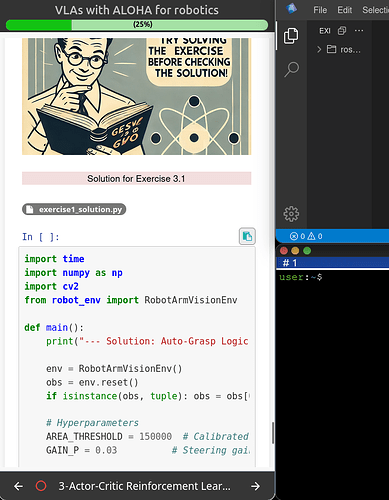Open the Edit menu
This screenshot has height=500, width=389.
(x=344, y=10)
